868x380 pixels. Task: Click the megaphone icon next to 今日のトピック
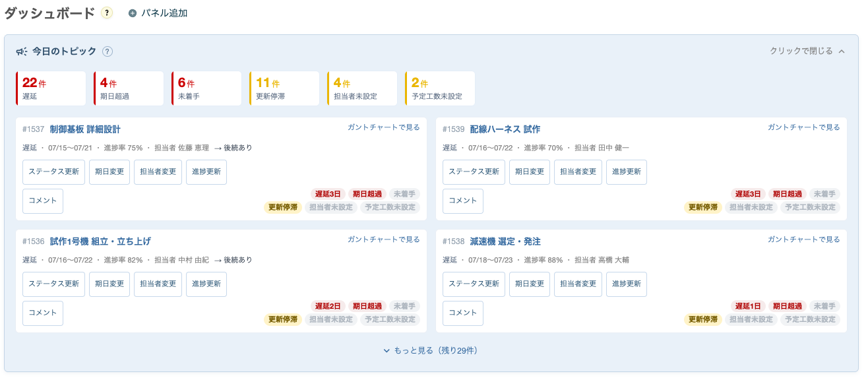point(22,51)
